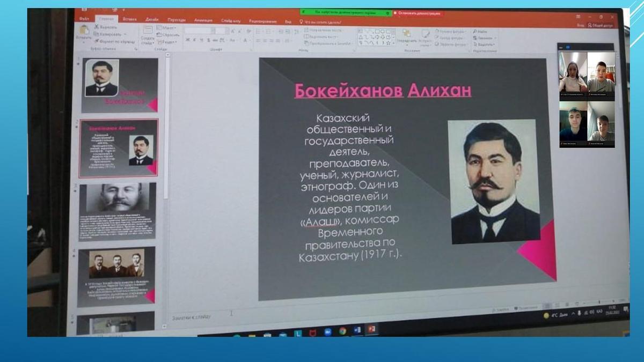Viewport: 644px width, 362px height.
Task: Open the Arrange (Упорядочить) tool
Action: [x=406, y=35]
